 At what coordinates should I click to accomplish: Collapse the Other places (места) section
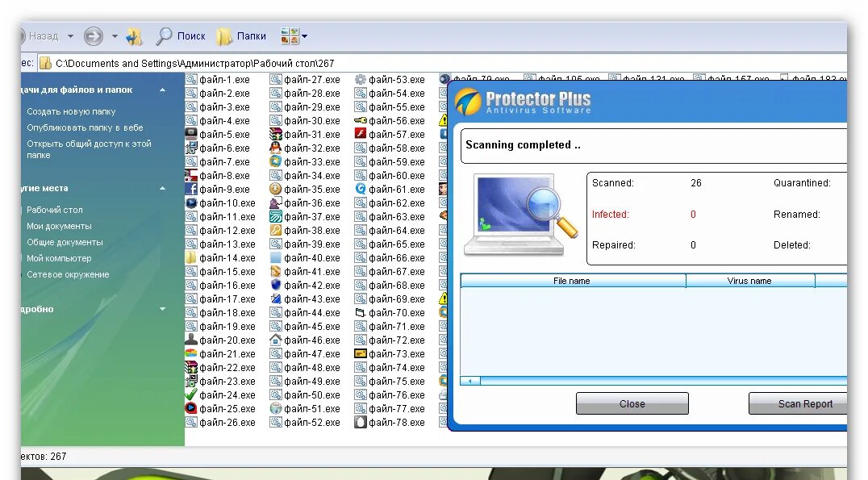click(162, 188)
